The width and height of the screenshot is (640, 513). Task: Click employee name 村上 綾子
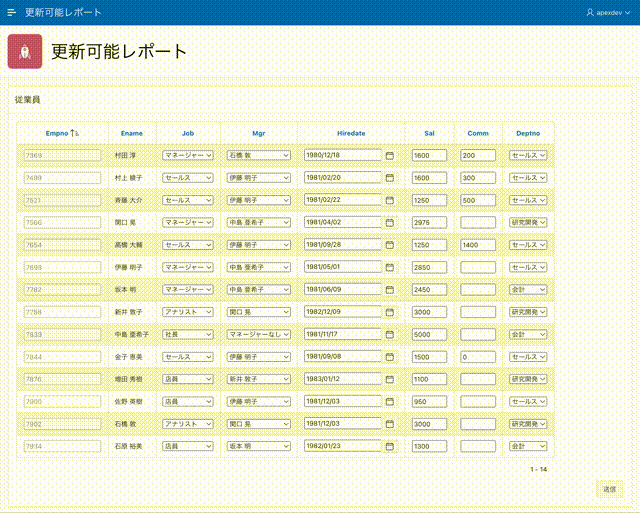(128, 178)
